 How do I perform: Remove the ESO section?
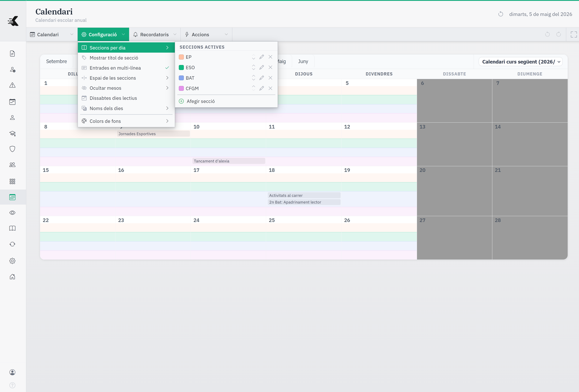point(270,67)
